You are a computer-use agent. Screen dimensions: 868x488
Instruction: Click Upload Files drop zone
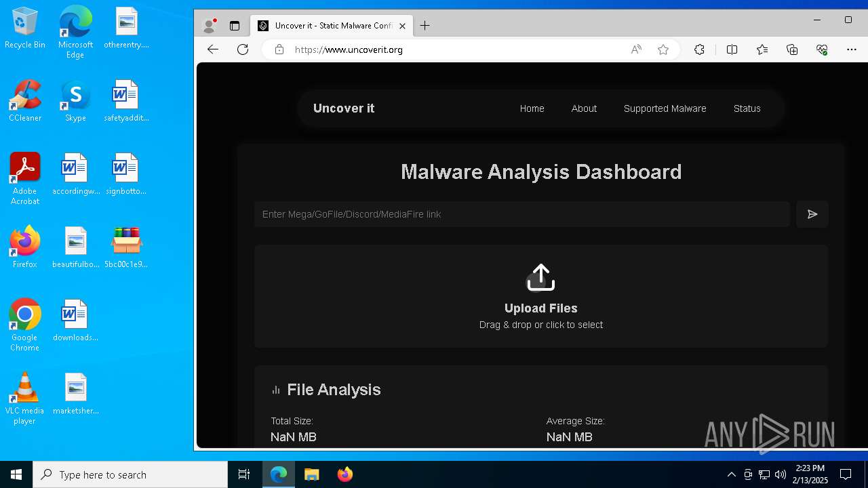541,296
